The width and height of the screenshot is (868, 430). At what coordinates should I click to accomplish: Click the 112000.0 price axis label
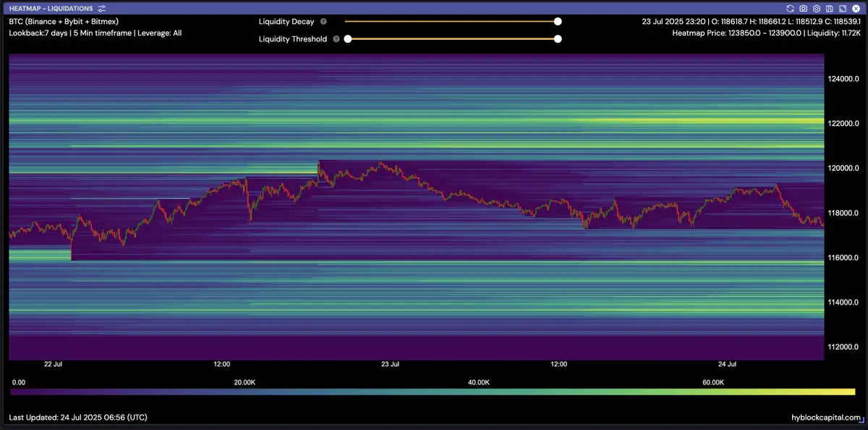point(843,347)
